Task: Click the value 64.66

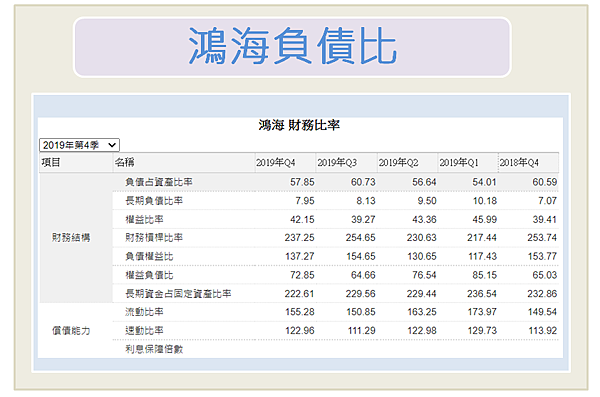Action: click(x=363, y=275)
